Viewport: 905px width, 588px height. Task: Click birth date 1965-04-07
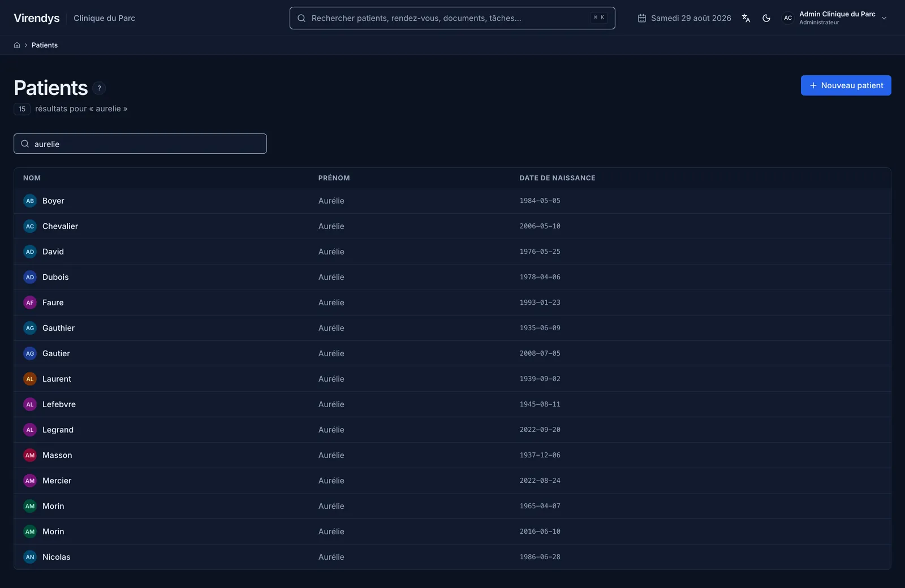[x=540, y=506]
